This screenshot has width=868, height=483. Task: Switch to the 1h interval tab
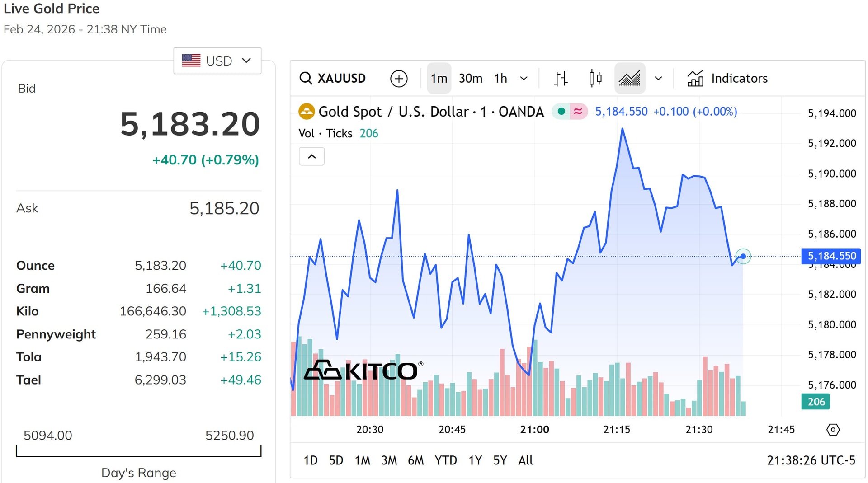point(500,78)
